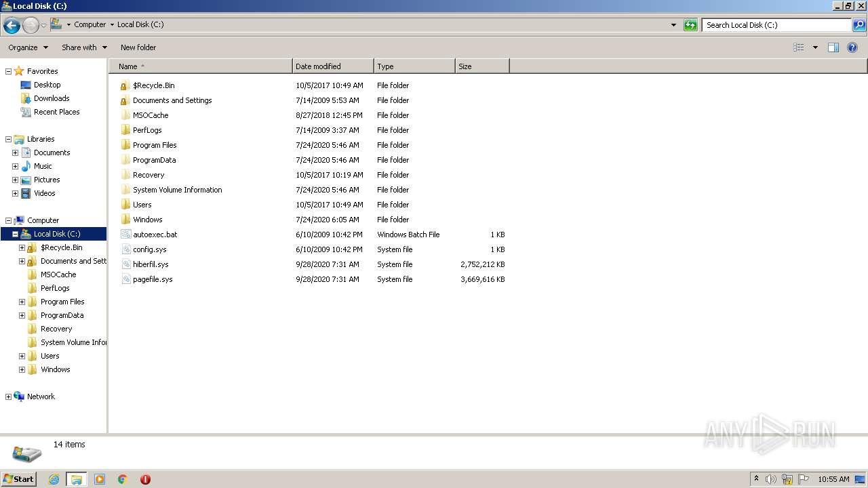Select Recovery in the navigation tree
Viewport: 868px width, 488px height.
[x=56, y=329]
